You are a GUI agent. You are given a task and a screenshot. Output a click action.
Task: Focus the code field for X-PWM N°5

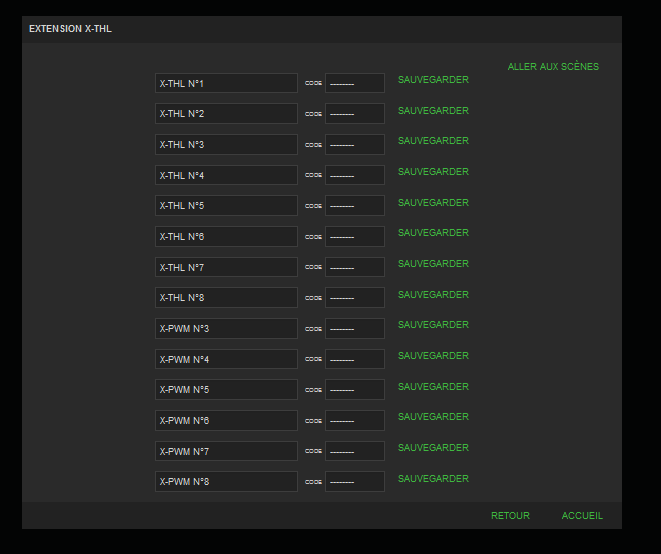coord(355,389)
